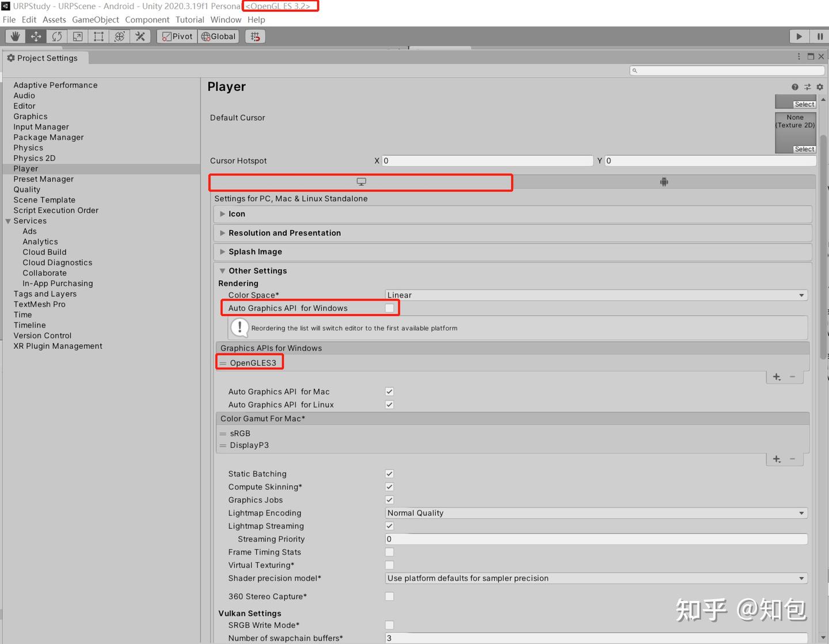
Task: Select the Scale tool in toolbar
Action: pyautogui.click(x=78, y=36)
